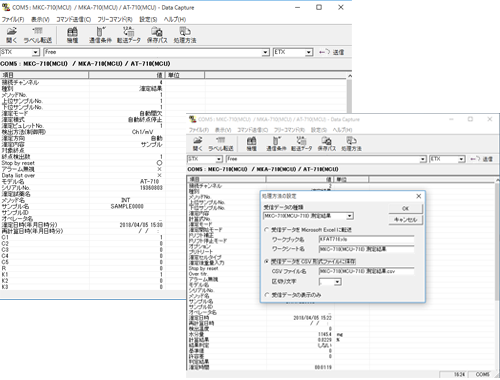Select 滴定日時 2018/04/05 row in back window
This screenshot has width=500, height=380.
click(81, 225)
